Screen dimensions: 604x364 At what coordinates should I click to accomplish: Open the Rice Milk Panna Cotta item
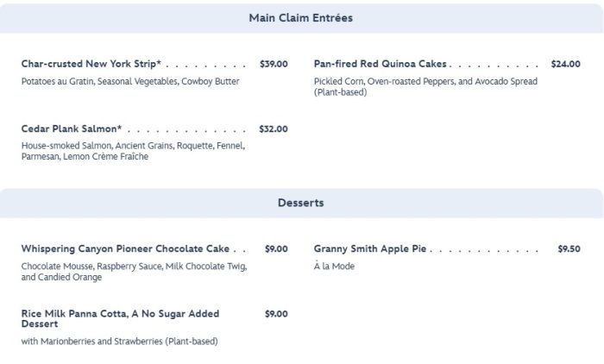pos(120,318)
